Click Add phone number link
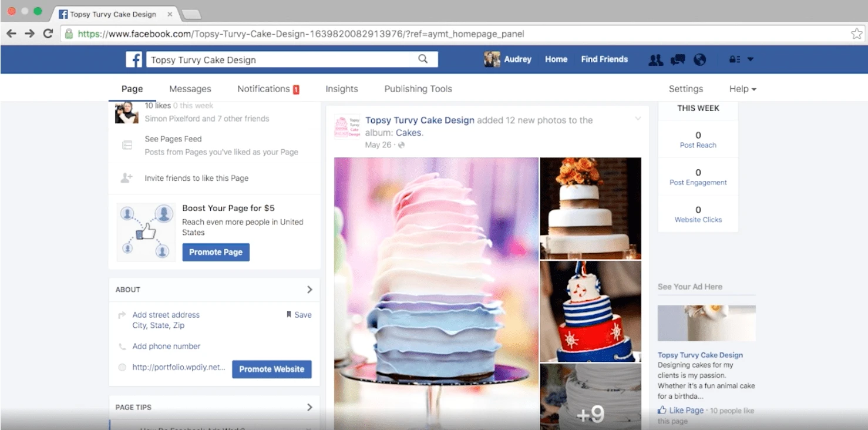This screenshot has height=430, width=868. [166, 347]
